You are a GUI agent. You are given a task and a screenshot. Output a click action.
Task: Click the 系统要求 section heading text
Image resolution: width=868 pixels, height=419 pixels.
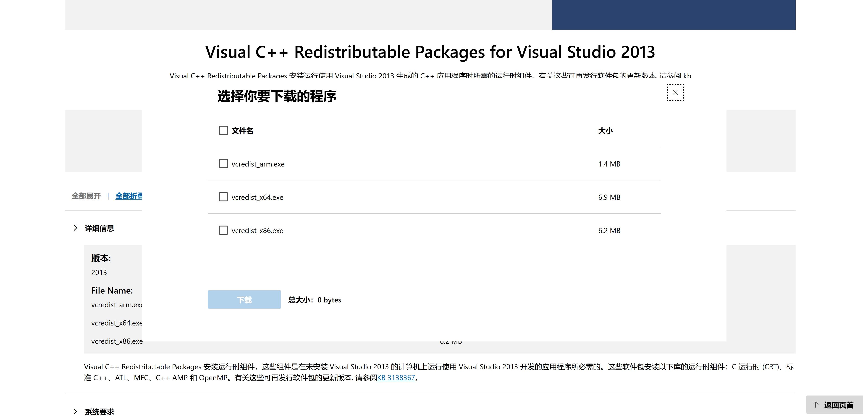click(x=100, y=412)
